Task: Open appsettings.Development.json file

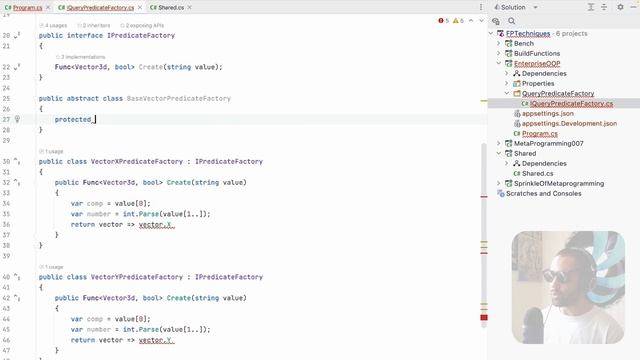Action: click(569, 123)
